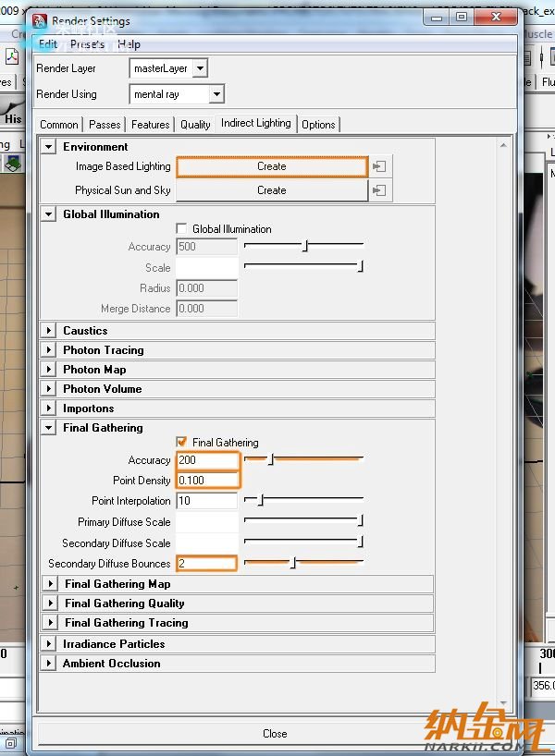The image size is (555, 756).
Task: Click the Image Based Lighting connection icon
Action: pyautogui.click(x=379, y=167)
